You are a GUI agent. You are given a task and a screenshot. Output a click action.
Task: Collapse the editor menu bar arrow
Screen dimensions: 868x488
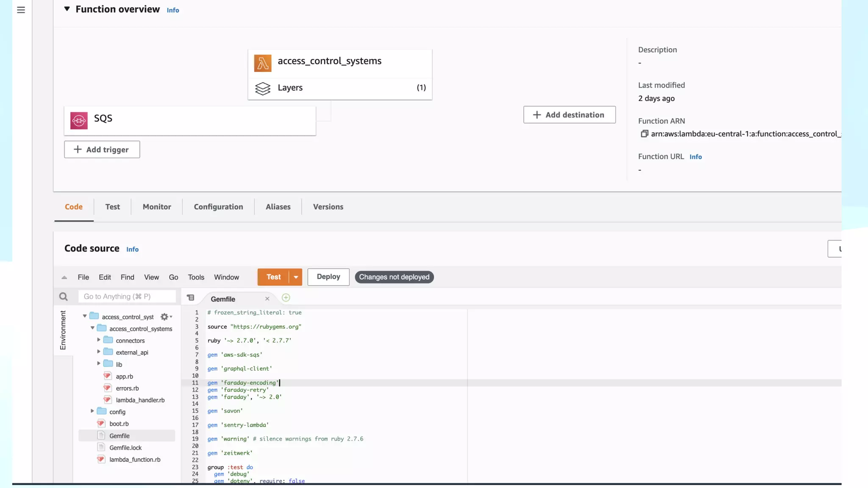(64, 277)
